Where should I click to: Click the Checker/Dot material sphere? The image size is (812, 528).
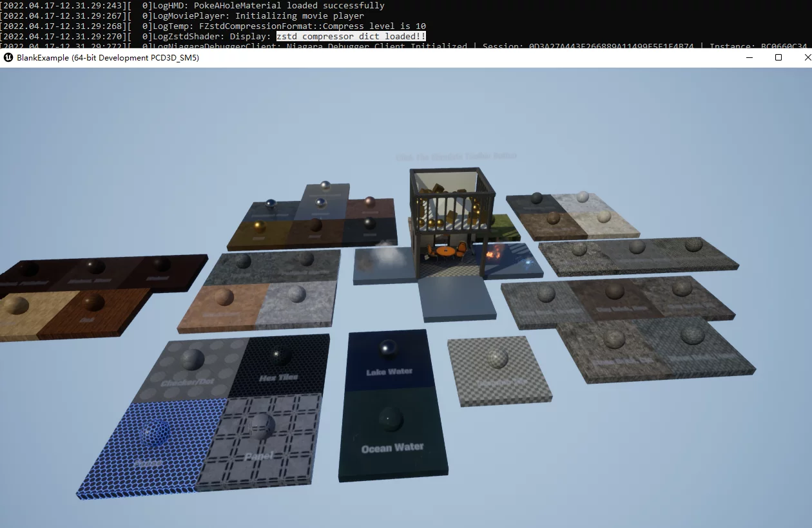pyautogui.click(x=192, y=359)
